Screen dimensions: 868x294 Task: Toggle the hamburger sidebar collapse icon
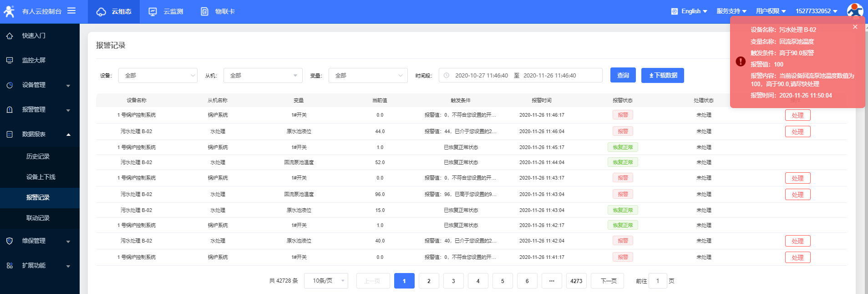pyautogui.click(x=71, y=10)
